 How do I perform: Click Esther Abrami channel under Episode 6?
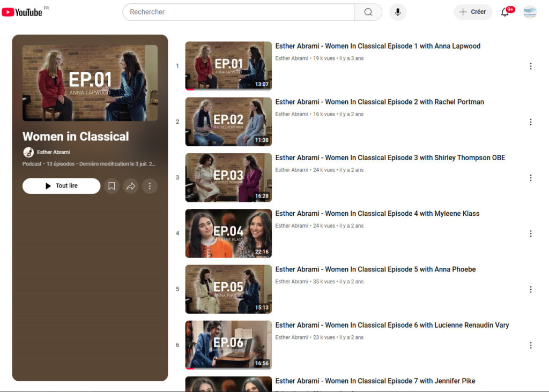[x=291, y=337]
